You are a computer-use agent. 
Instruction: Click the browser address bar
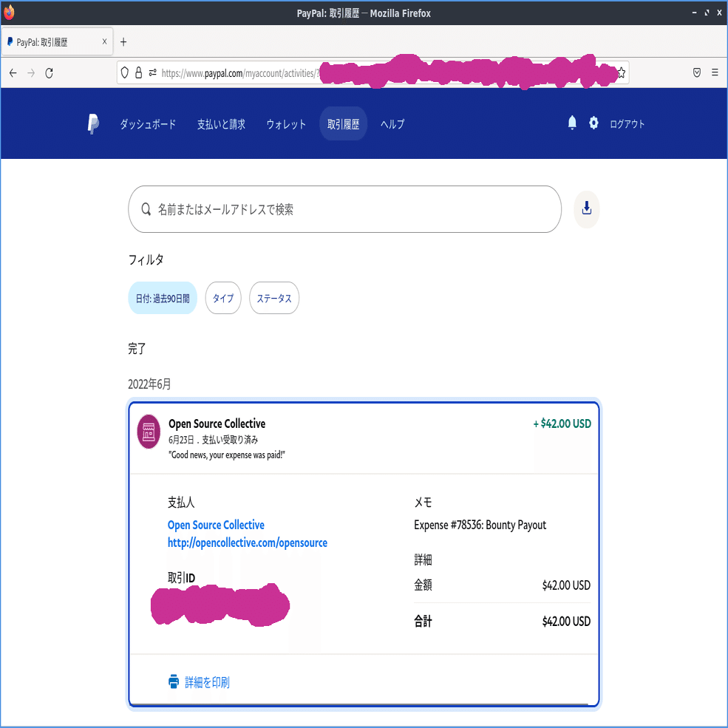point(372,73)
